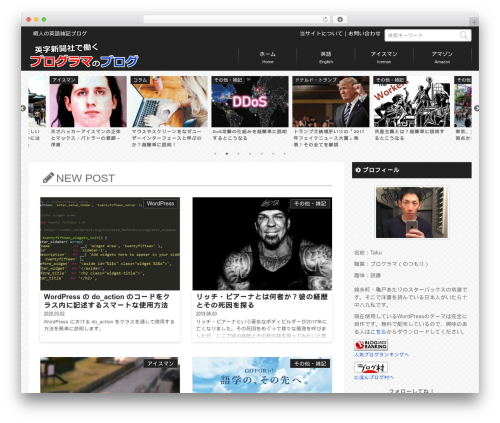
Task: Click the こちら download link in the profile text
Action: click(378, 332)
